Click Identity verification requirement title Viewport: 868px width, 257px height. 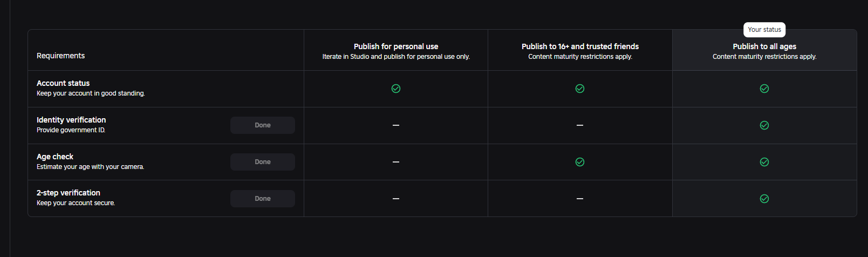pos(71,120)
